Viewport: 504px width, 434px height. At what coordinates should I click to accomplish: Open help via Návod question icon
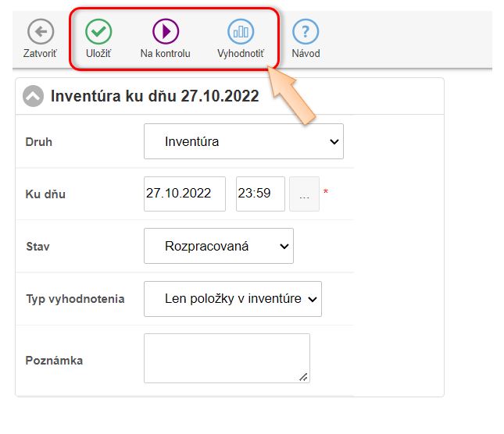pos(306,32)
